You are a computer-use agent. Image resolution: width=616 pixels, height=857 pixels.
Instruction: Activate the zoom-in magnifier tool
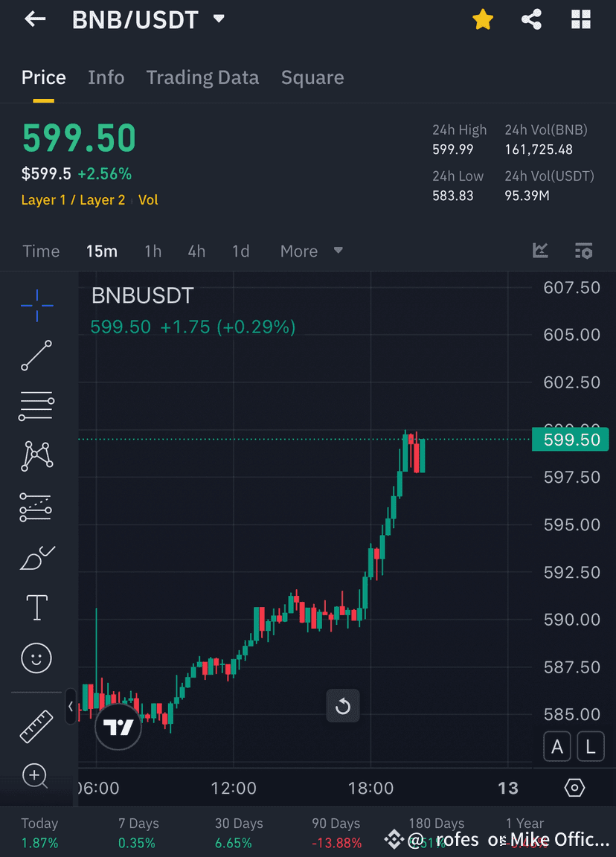click(x=36, y=776)
